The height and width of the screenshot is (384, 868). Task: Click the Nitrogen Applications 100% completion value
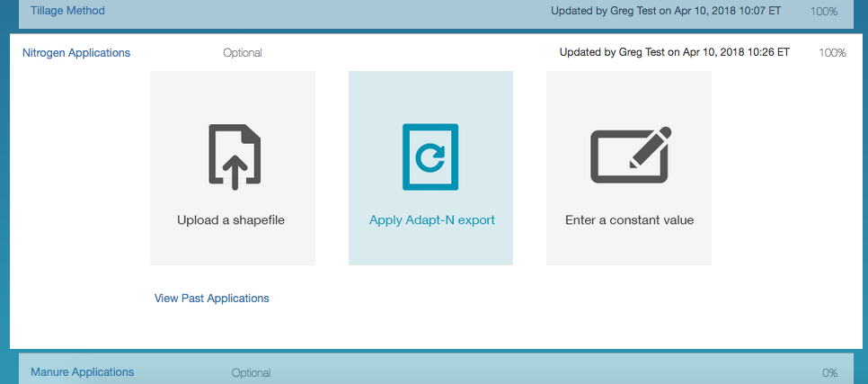coord(832,53)
